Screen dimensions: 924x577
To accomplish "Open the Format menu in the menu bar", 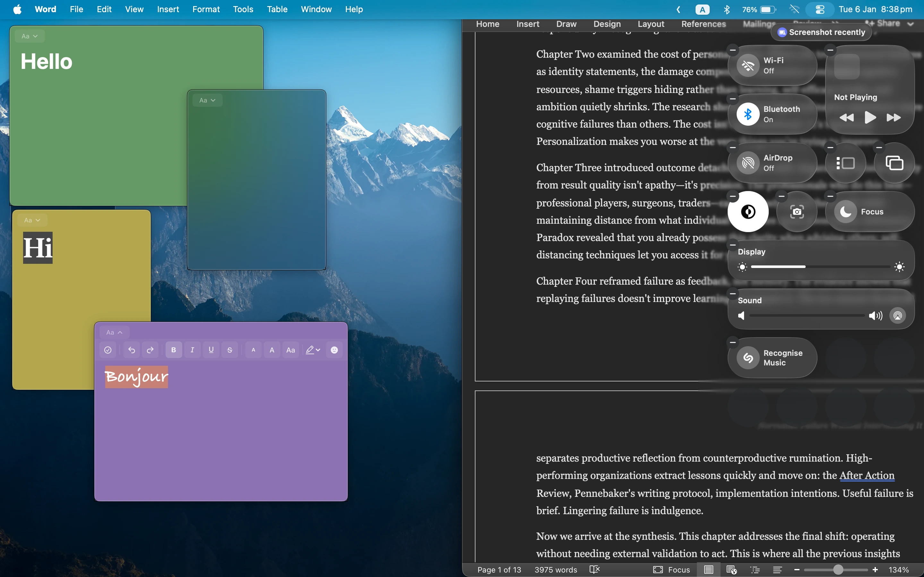I will point(206,9).
